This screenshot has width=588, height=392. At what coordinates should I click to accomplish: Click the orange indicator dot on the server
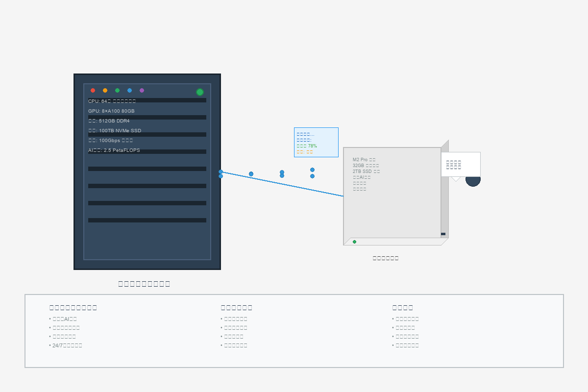coord(105,90)
